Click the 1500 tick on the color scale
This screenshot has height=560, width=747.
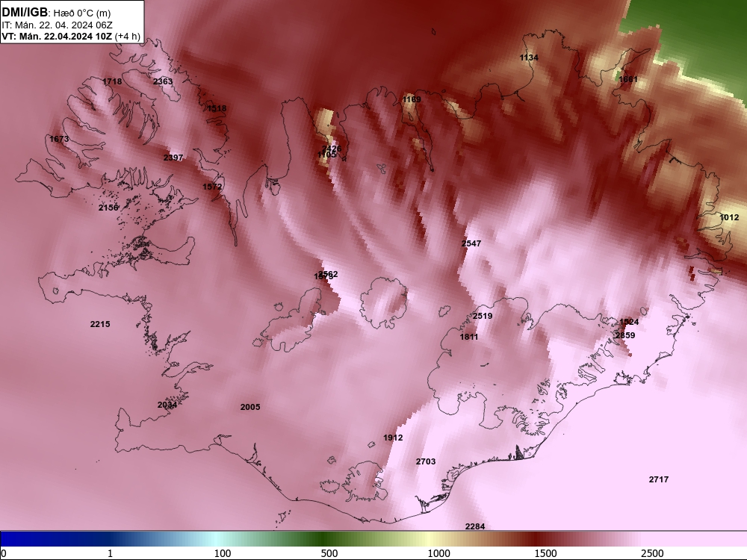[x=545, y=553]
